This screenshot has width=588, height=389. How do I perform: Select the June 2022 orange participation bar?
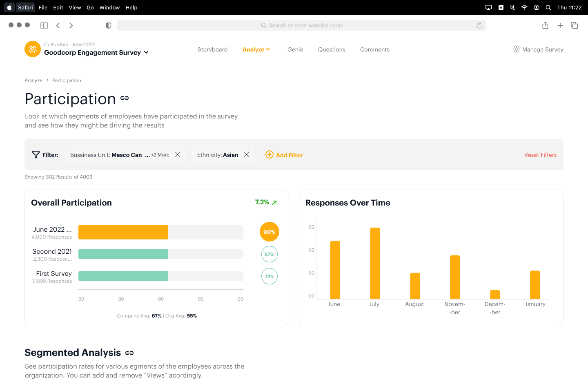click(x=123, y=232)
